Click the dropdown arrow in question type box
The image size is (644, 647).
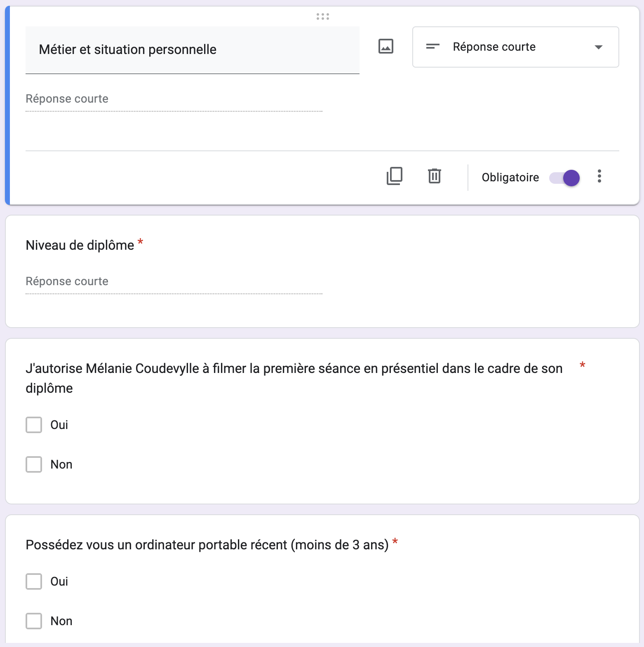pos(598,47)
